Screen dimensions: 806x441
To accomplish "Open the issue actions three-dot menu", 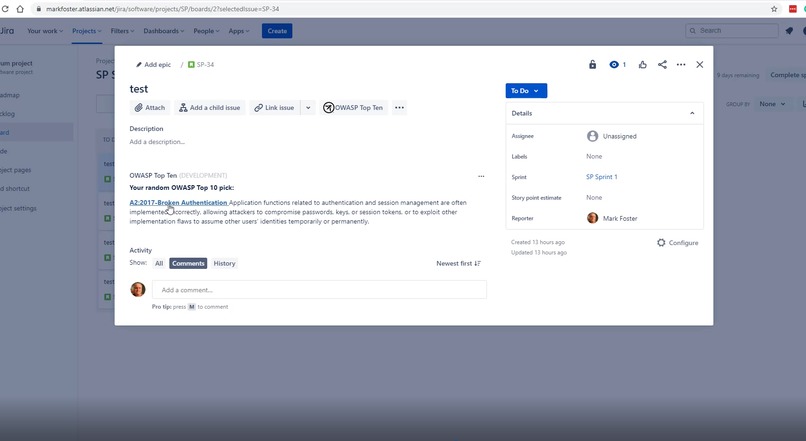I will click(x=681, y=64).
